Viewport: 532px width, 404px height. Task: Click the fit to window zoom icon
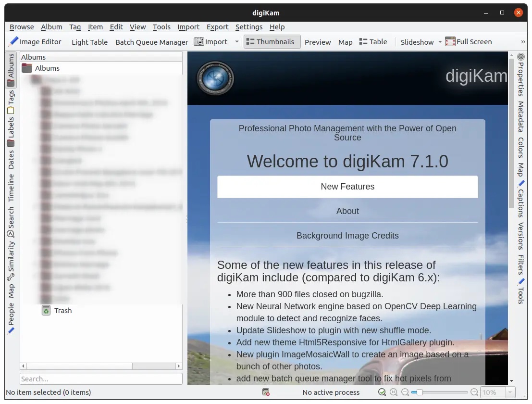coord(382,392)
